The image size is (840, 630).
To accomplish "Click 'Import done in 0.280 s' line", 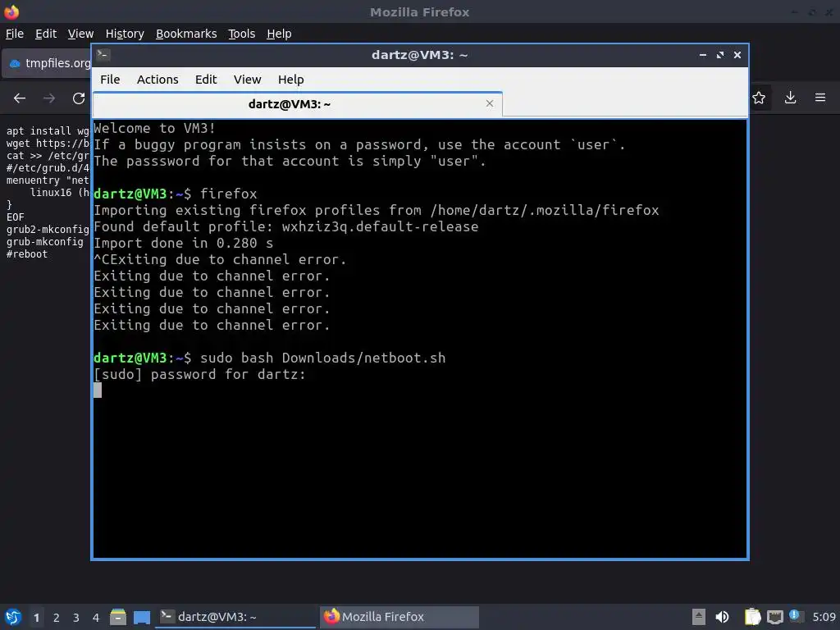I will point(183,243).
